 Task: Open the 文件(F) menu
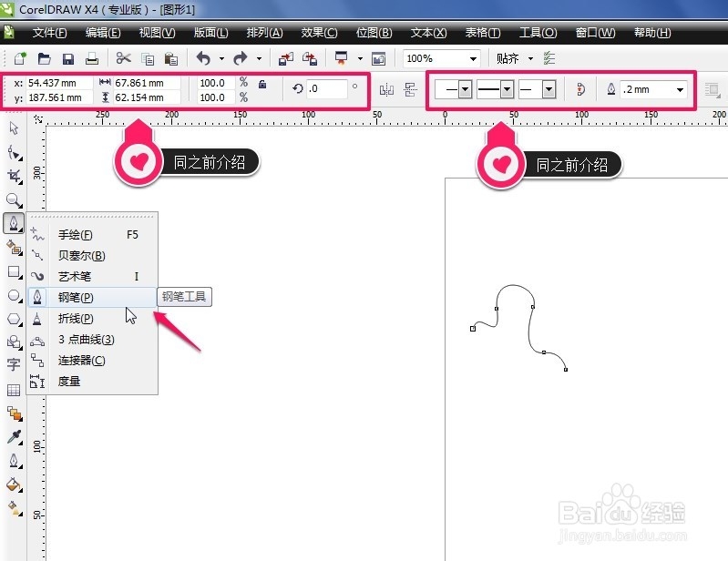click(50, 33)
